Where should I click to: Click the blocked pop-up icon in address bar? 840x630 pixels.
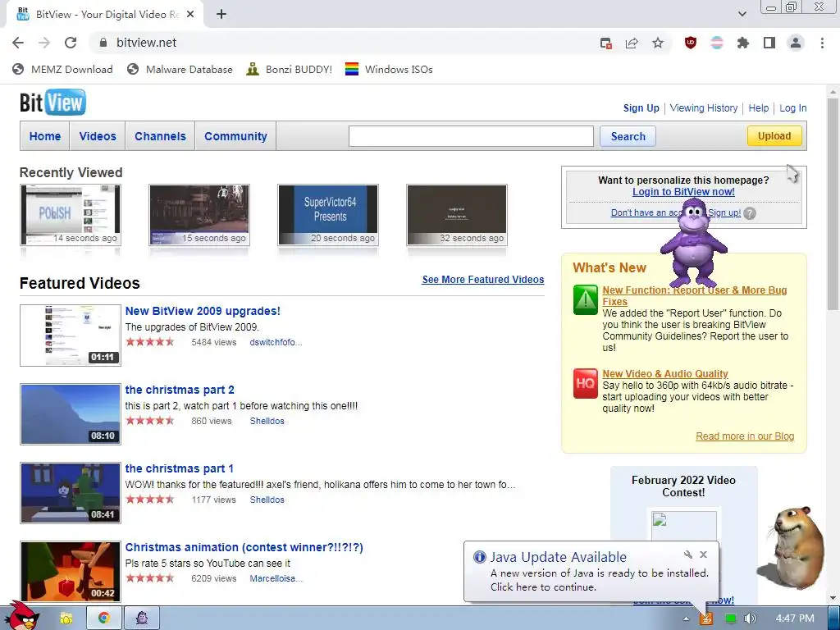606,43
